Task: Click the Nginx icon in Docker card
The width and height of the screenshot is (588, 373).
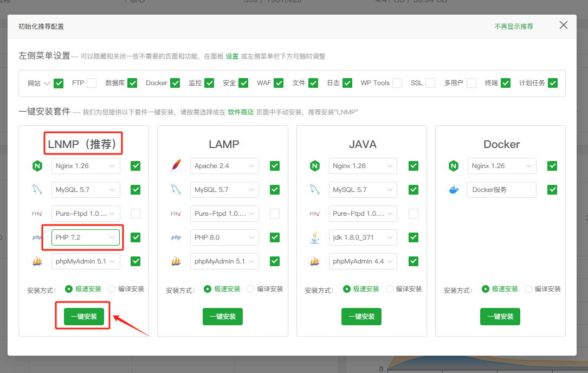Action: click(x=454, y=166)
